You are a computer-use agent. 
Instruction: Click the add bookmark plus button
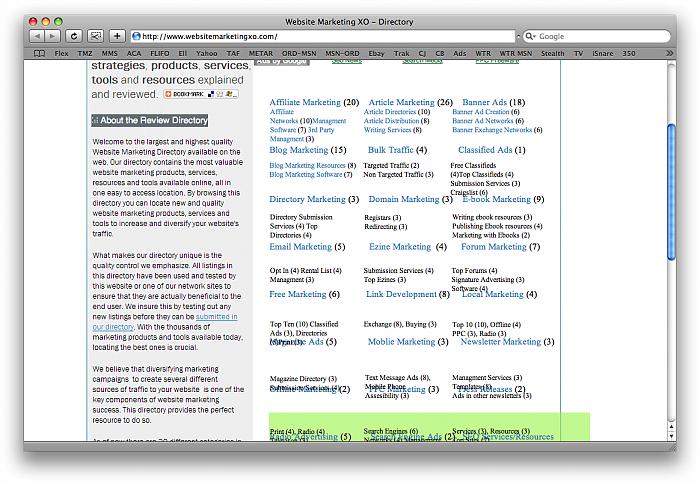tap(117, 36)
